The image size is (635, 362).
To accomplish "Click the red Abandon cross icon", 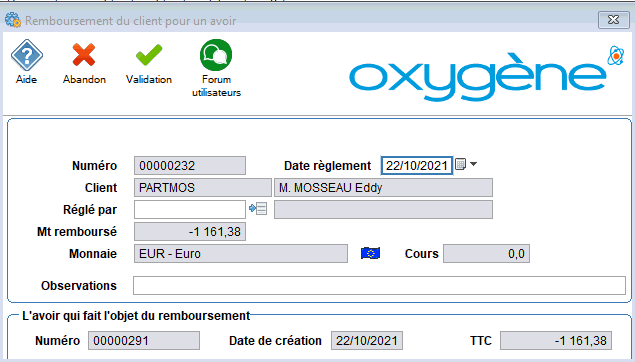I will (x=84, y=55).
